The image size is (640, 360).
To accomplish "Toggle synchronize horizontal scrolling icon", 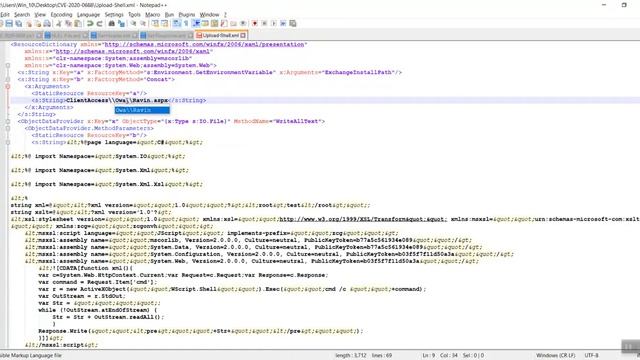I will pos(164,24).
